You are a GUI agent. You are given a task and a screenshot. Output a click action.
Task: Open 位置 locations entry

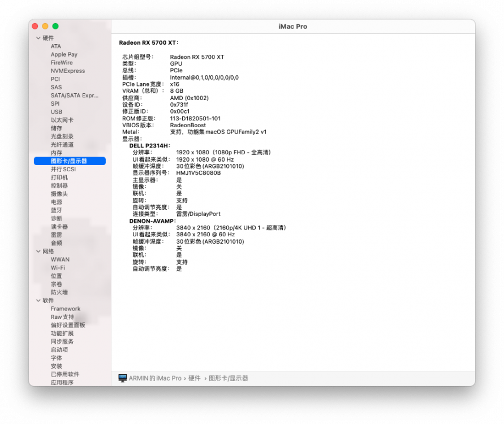56,276
